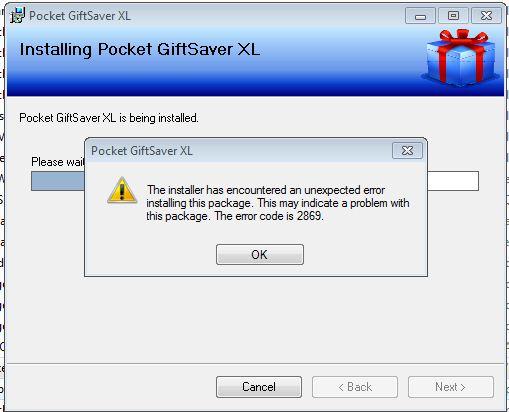The height and width of the screenshot is (412, 509).
Task: Close the main installer window
Action: (486, 16)
